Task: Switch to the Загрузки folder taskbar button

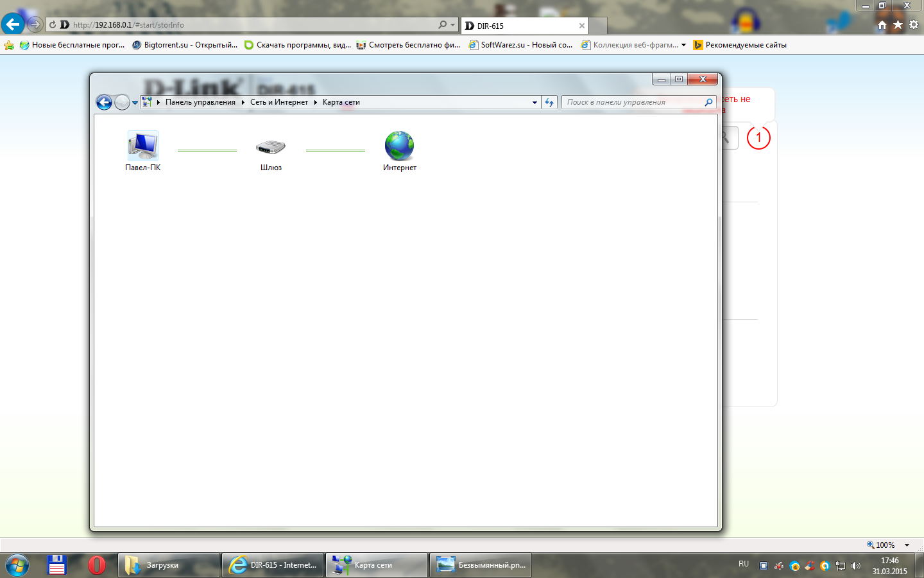Action: pos(169,565)
